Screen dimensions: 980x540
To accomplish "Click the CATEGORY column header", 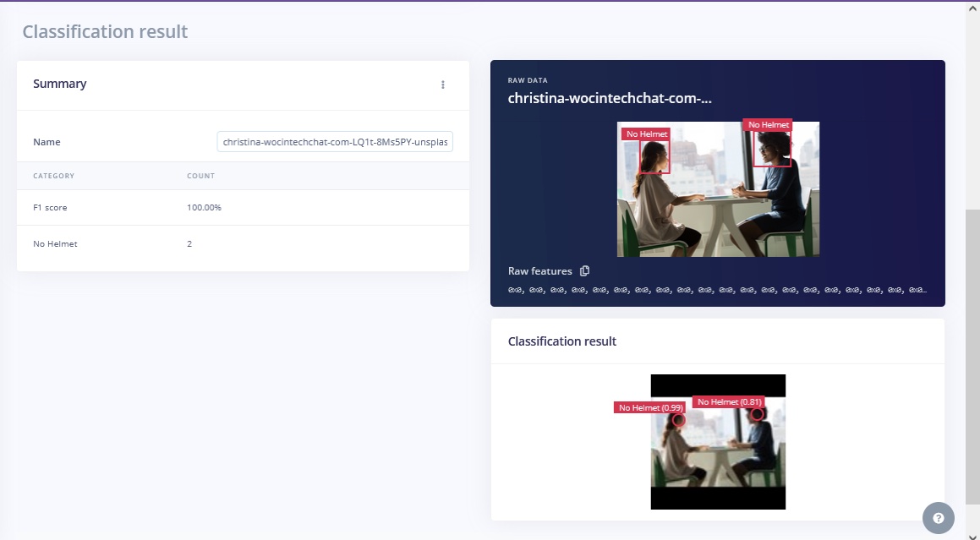I will (x=54, y=176).
